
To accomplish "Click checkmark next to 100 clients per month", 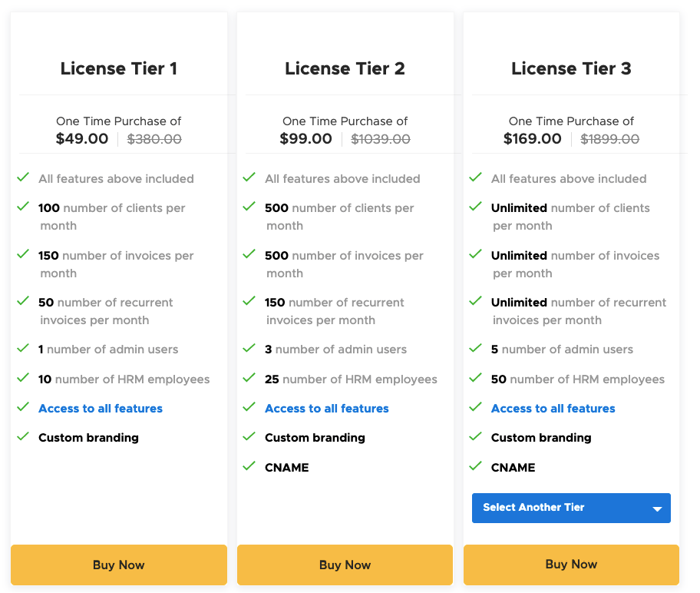I will coord(23,207).
